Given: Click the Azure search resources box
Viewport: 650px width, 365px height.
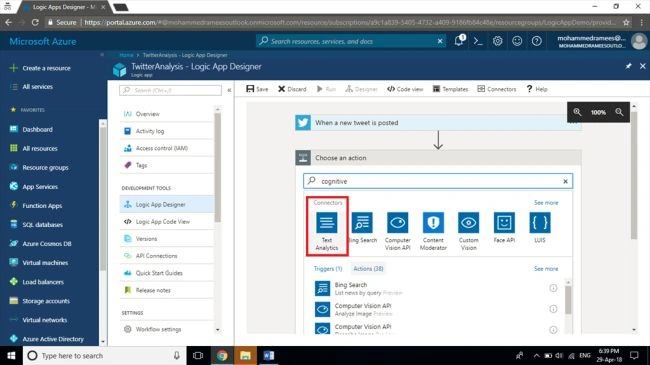Looking at the screenshot, I should 351,41.
